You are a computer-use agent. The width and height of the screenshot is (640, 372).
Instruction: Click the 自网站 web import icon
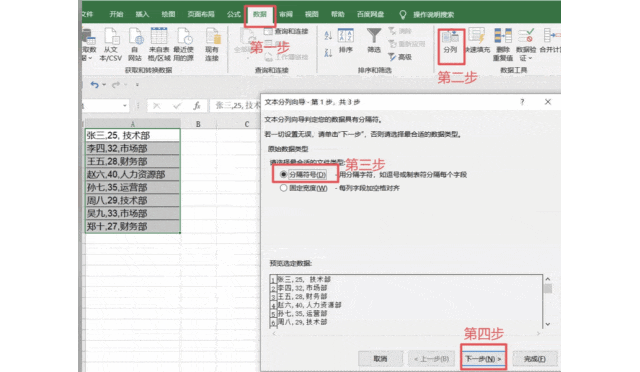point(135,36)
